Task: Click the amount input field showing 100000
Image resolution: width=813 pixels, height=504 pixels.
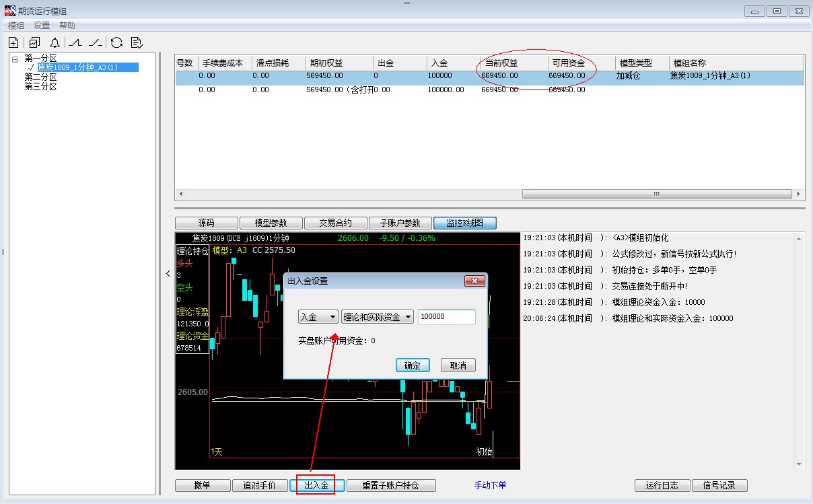Action: click(x=446, y=317)
